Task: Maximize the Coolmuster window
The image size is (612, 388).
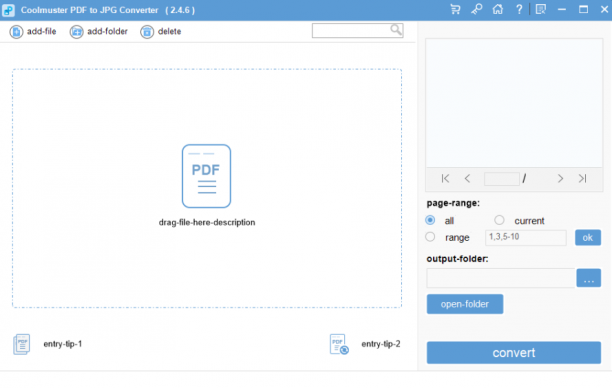Action: (x=583, y=9)
